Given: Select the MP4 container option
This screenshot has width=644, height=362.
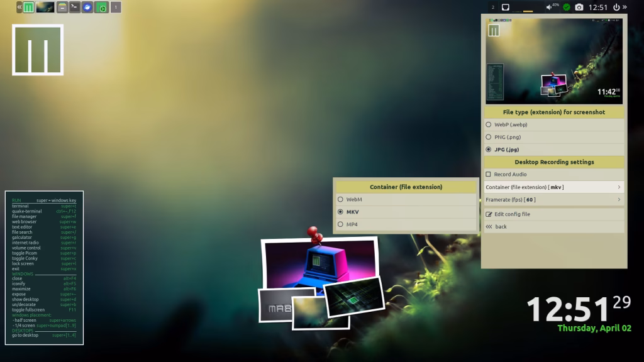Looking at the screenshot, I should coord(341,224).
